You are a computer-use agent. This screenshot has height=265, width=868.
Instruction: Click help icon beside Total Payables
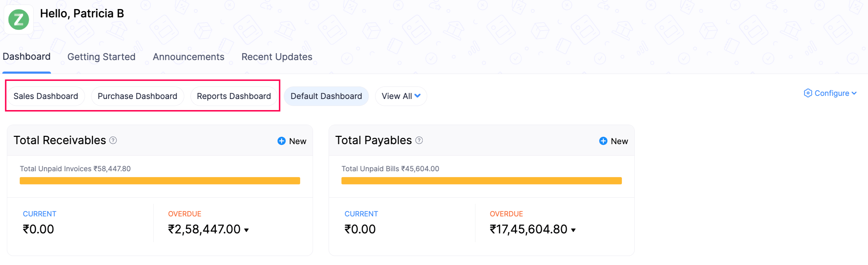tap(419, 140)
